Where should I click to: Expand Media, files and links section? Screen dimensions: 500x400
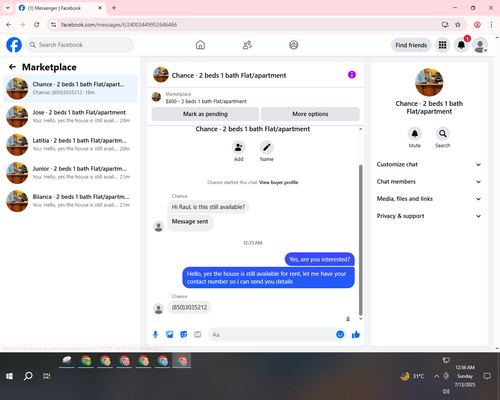pos(429,199)
